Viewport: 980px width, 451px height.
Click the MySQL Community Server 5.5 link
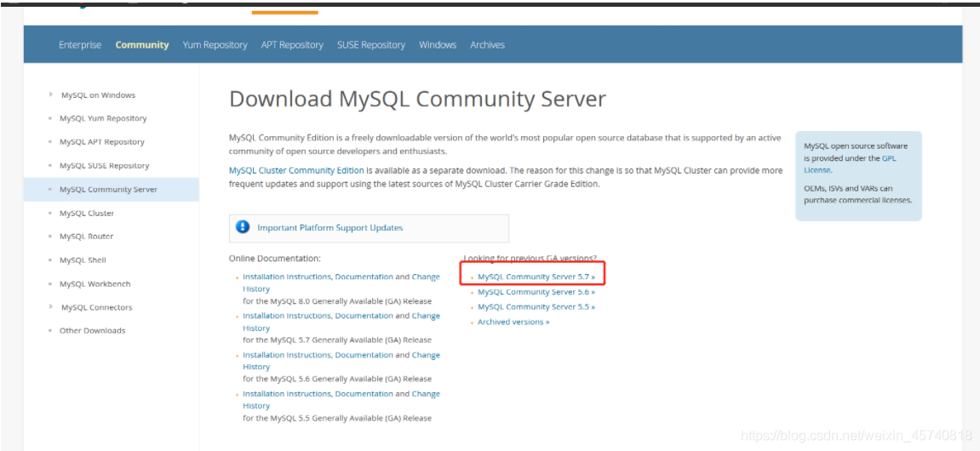[x=536, y=306]
